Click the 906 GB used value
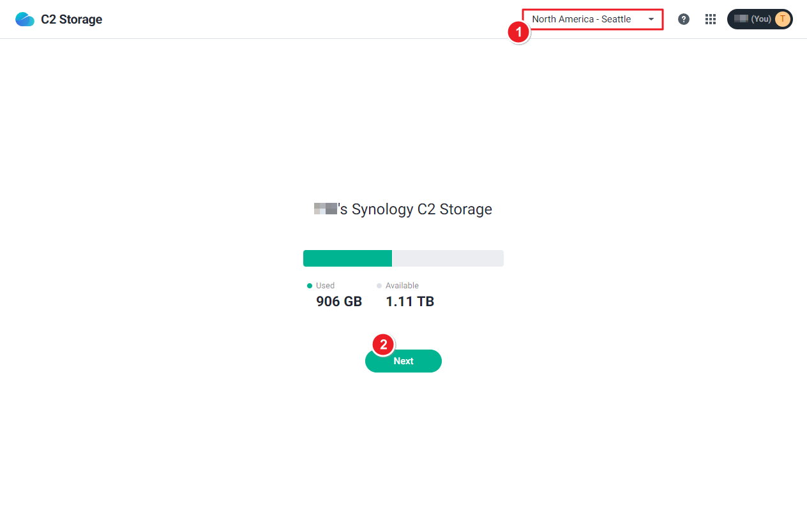The width and height of the screenshot is (807, 532). [339, 302]
